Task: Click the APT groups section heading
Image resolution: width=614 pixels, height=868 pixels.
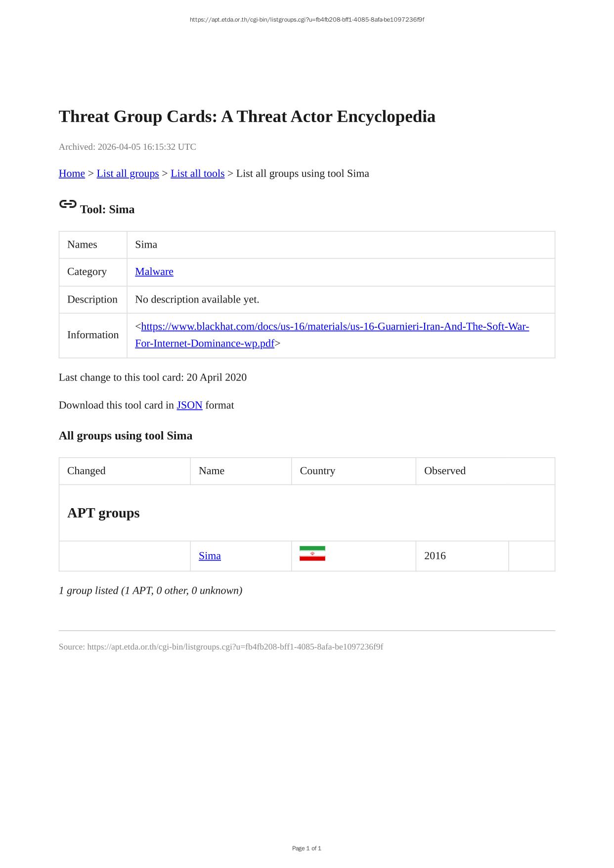Action: point(103,513)
